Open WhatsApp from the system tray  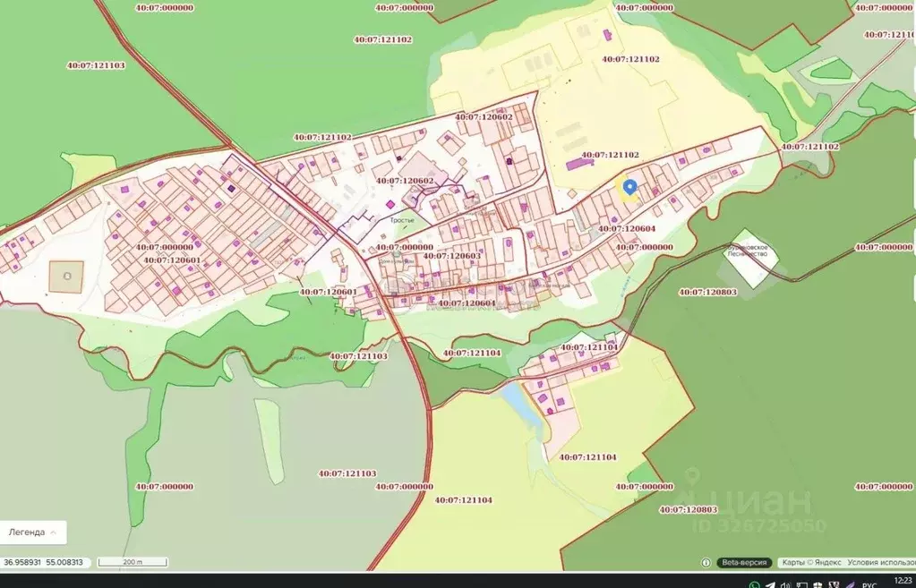click(755, 584)
